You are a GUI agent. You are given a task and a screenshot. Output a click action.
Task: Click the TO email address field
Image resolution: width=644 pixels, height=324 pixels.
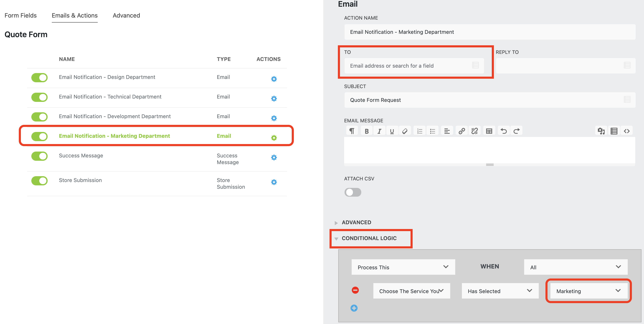click(x=410, y=66)
